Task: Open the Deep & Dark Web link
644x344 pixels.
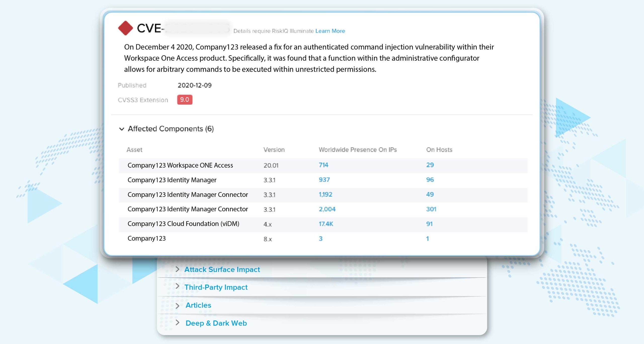Action: tap(216, 323)
